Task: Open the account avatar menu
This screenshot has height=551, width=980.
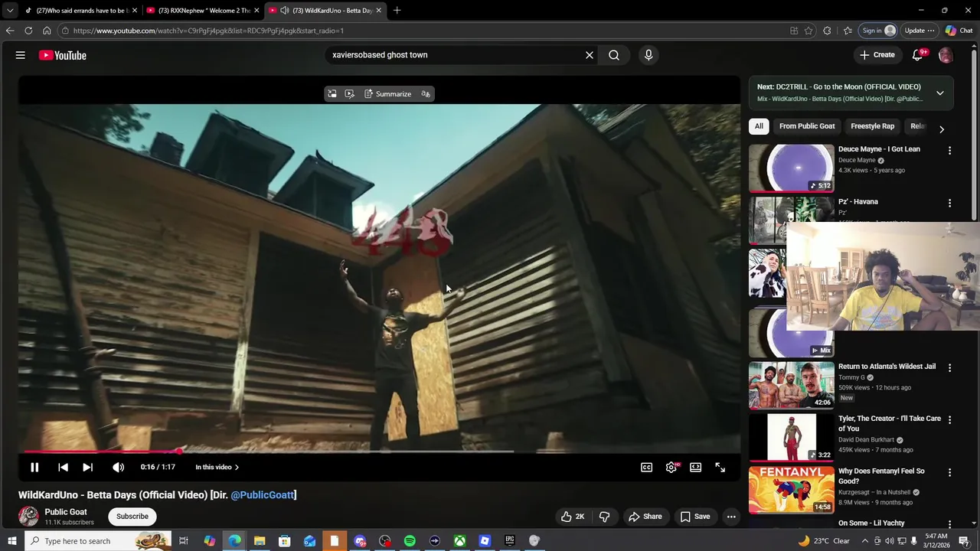Action: point(946,55)
